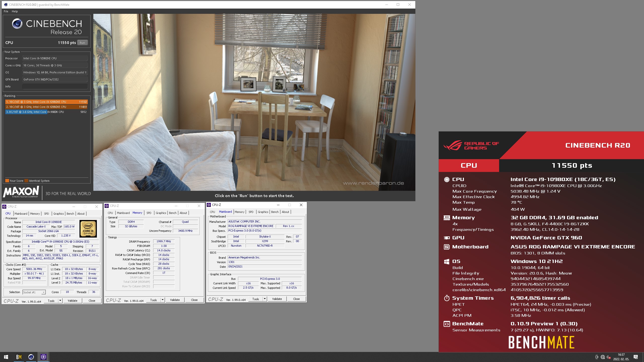
Task: Click the orange Your Score legend swatch
Action: [x=7, y=181]
